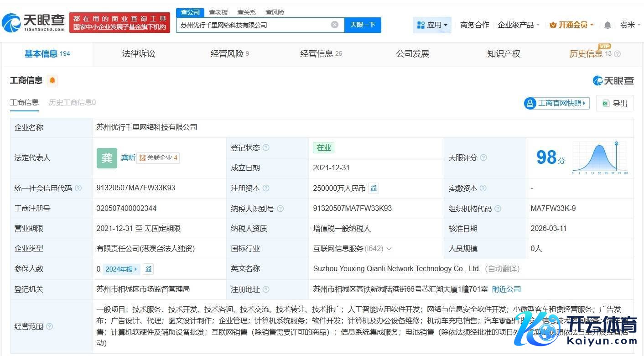Click the orange alert bell beside 工商信息
Image resolution: width=644 pixels, height=356 pixels.
52,81
